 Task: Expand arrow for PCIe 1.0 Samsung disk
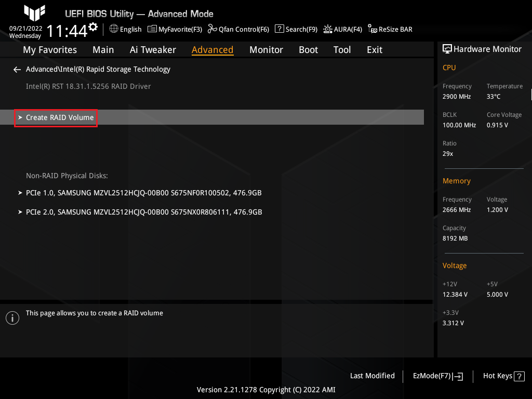20,193
